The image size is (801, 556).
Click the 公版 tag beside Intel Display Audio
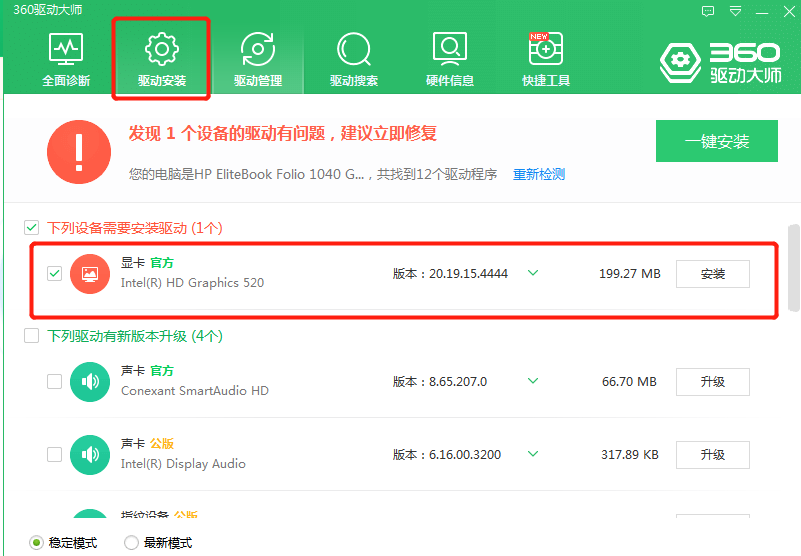162,444
